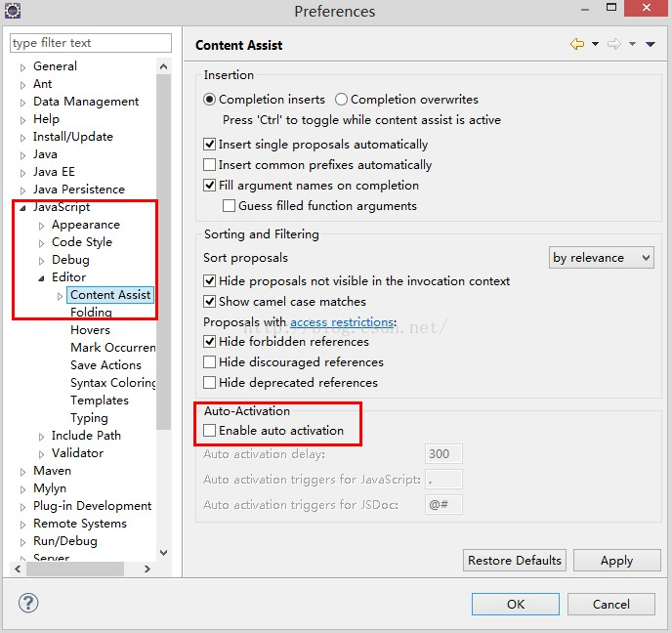Viewport: 672px width, 633px height.
Task: Open Sort proposals by relevance dropdown
Action: click(602, 258)
